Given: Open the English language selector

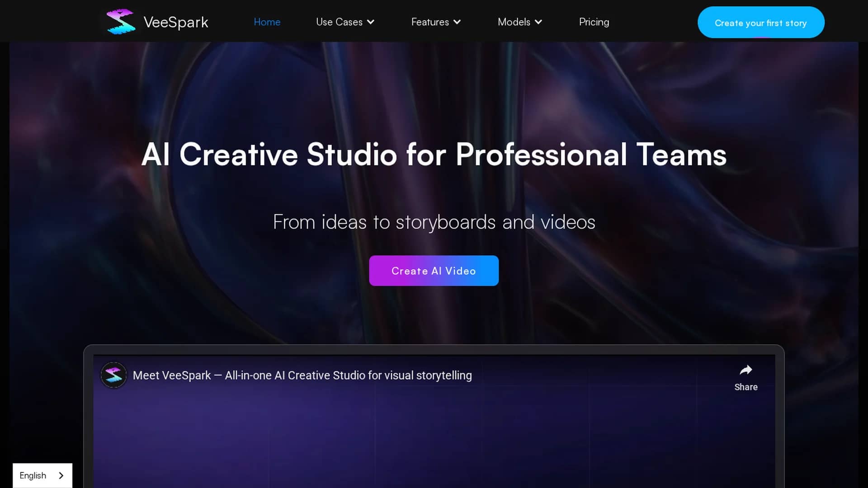Looking at the screenshot, I should tap(42, 475).
